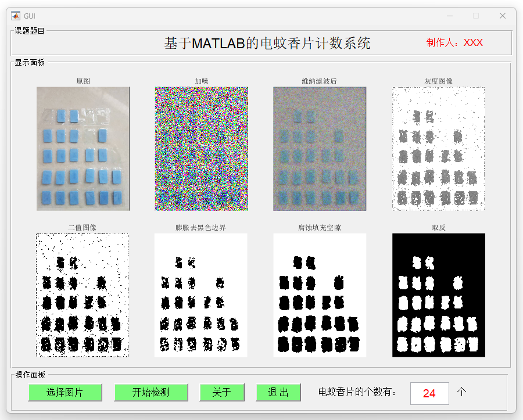523x420 pixels.
Task: Click the 灰度图像 grayscale image
Action: (x=439, y=149)
